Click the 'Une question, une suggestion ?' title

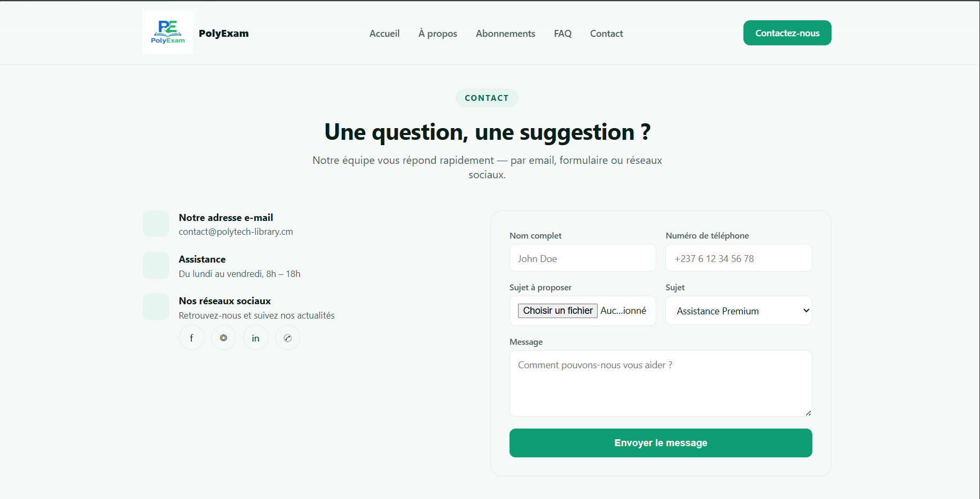487,132
